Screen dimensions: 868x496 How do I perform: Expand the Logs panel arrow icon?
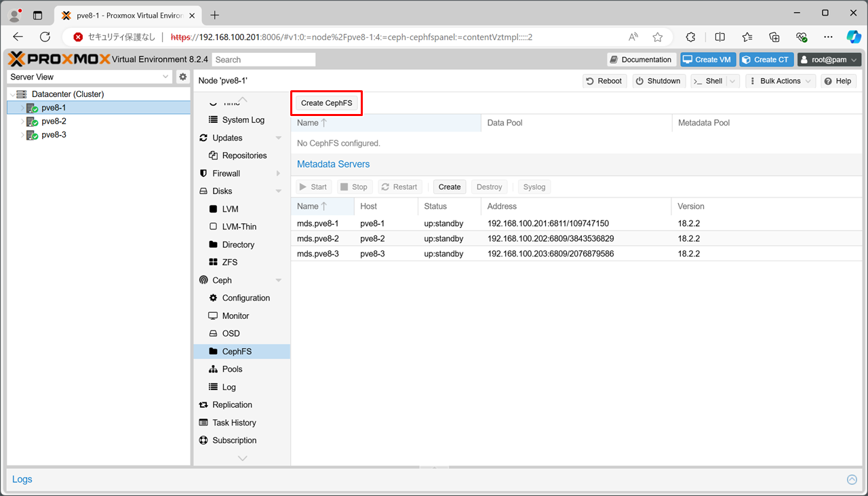(852, 480)
